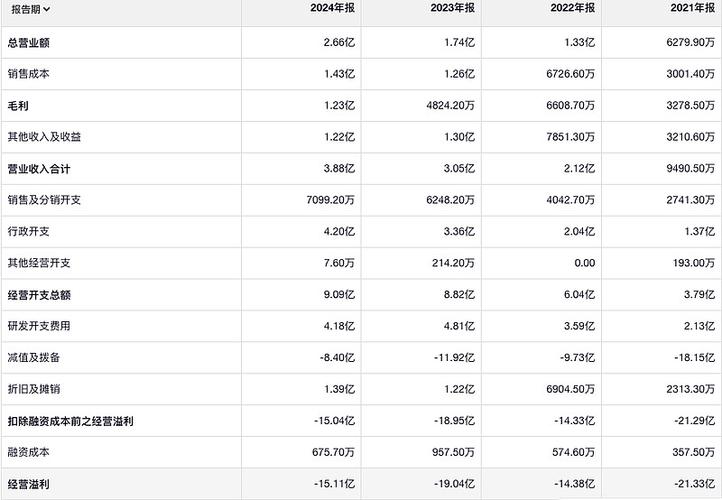
Task: Click the 减值及拨备 row label
Action: 35,357
